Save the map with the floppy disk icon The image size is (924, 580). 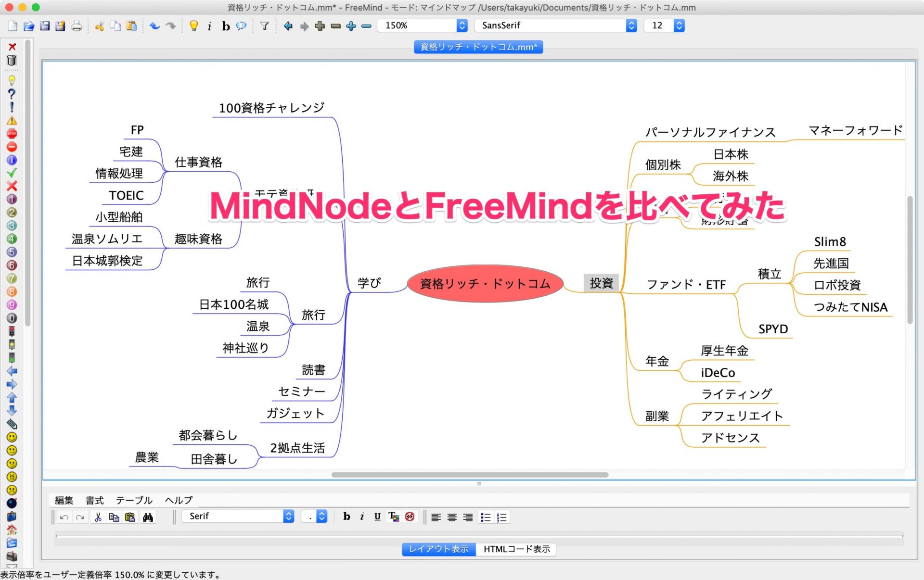point(45,26)
